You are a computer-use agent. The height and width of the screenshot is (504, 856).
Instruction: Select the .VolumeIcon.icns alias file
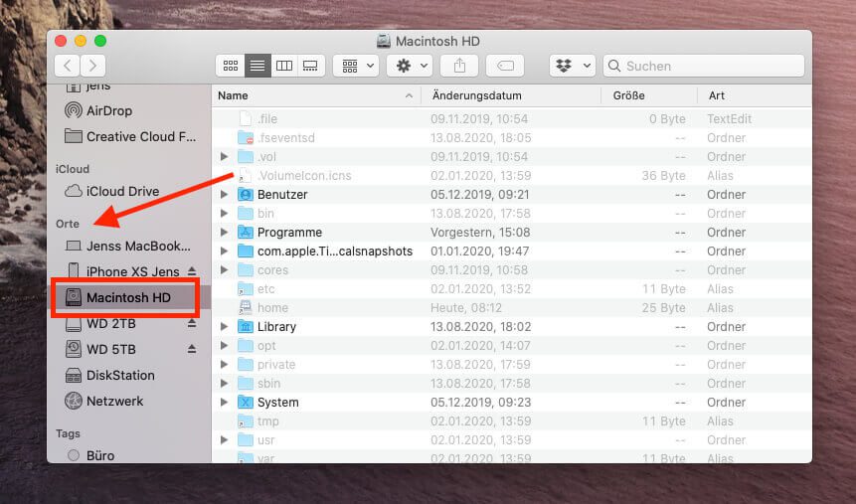click(x=304, y=176)
